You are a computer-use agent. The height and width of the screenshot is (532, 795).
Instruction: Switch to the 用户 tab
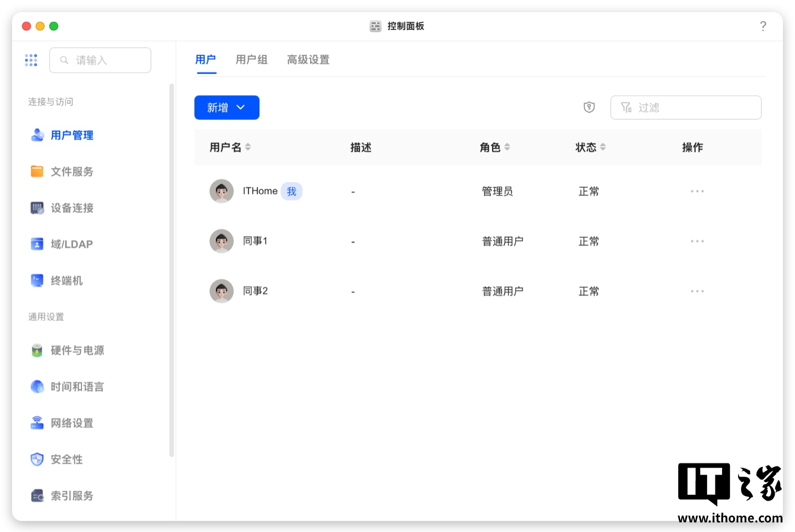click(x=206, y=60)
